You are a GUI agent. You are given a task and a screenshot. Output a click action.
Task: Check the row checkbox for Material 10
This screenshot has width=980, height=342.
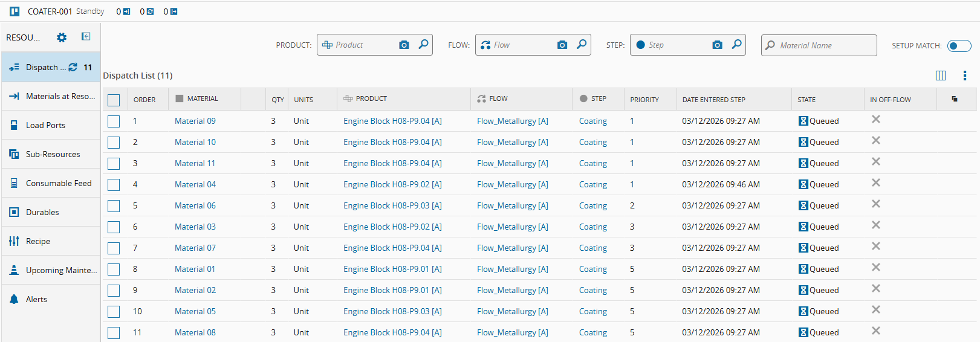tap(114, 143)
